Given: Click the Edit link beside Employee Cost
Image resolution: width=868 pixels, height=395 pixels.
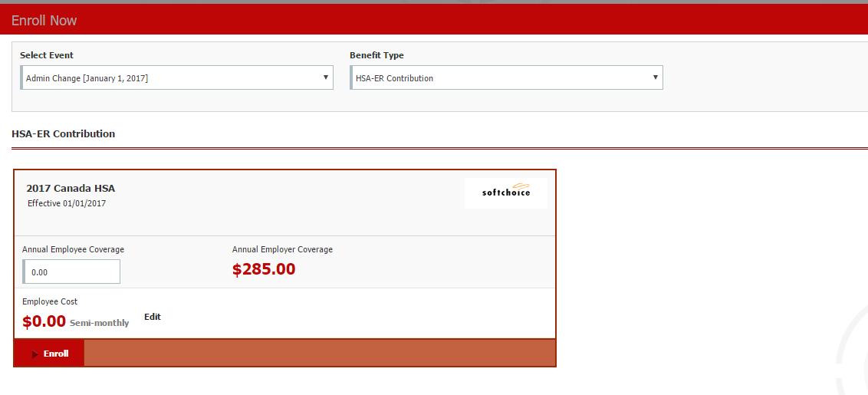Looking at the screenshot, I should 153,317.
